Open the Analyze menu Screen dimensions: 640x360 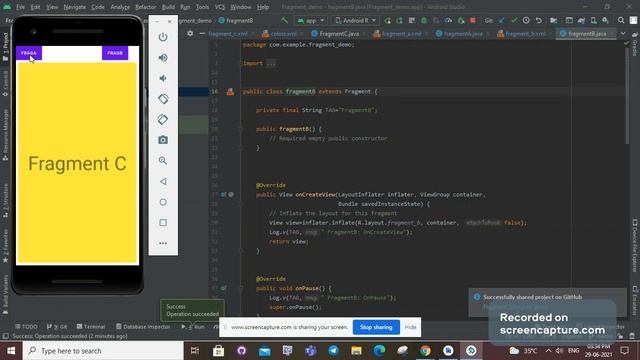pyautogui.click(x=120, y=7)
